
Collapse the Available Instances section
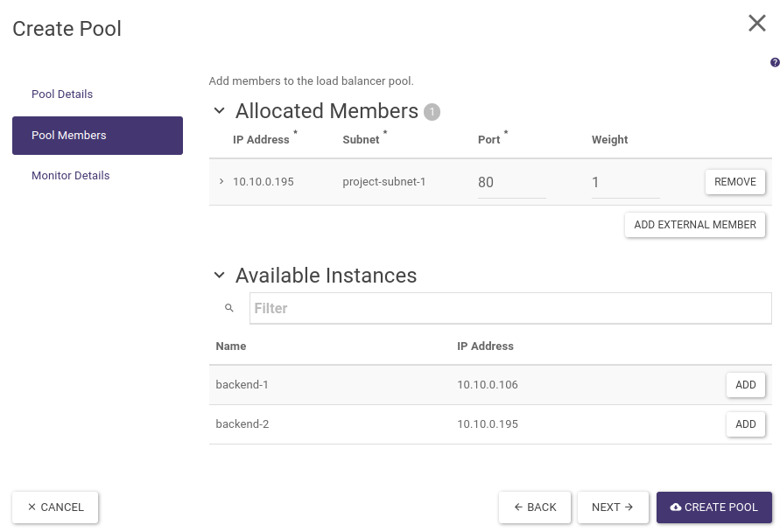click(x=220, y=275)
